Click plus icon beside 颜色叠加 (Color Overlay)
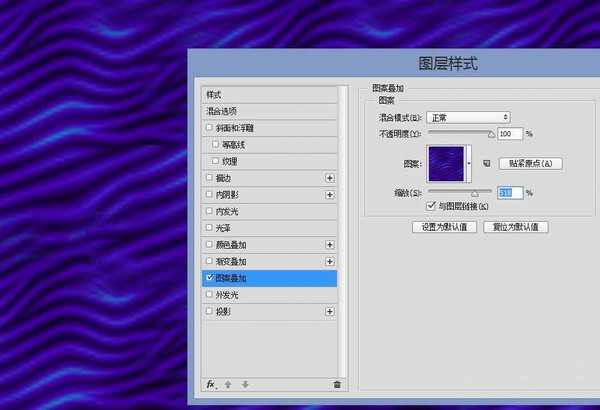 (329, 244)
